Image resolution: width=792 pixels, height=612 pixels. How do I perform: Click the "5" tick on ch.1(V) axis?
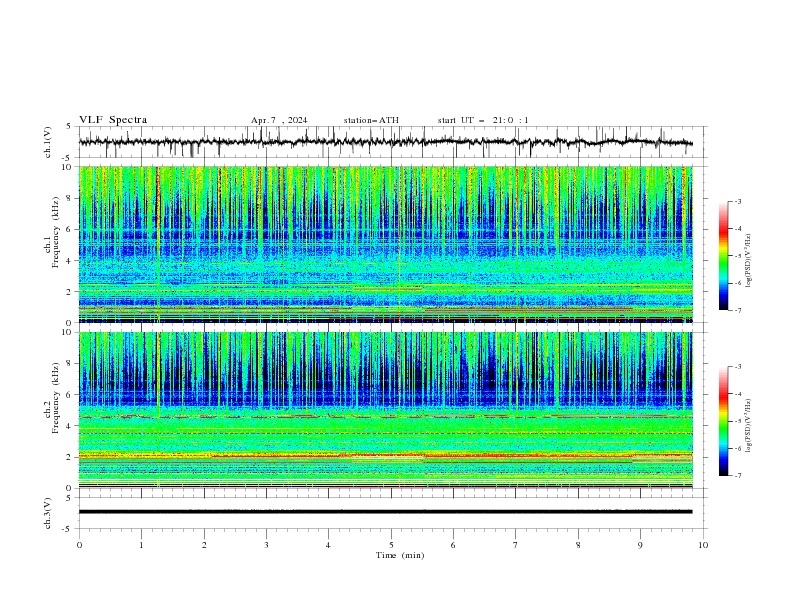click(69, 127)
